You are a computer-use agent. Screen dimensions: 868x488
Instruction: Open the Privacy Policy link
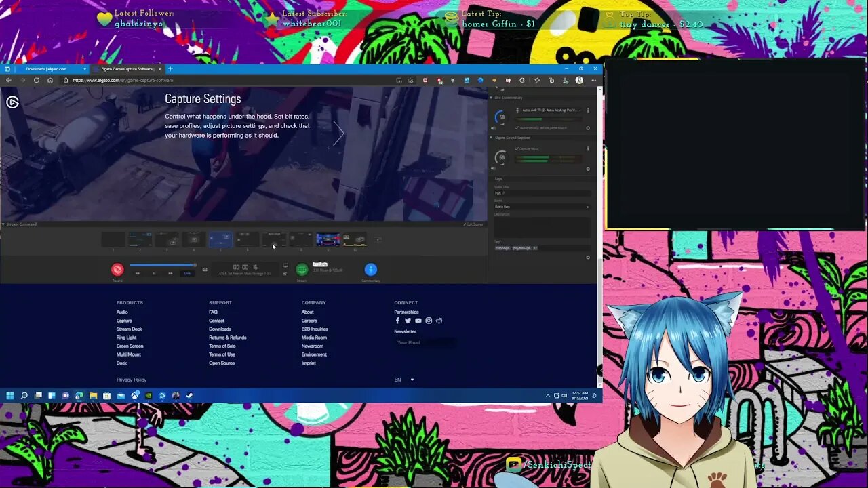pos(132,380)
